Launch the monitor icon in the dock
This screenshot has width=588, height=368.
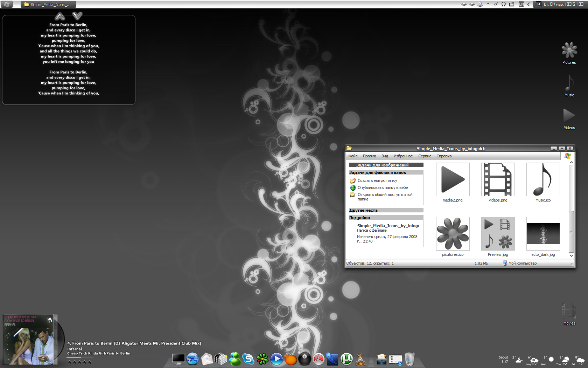[178, 359]
